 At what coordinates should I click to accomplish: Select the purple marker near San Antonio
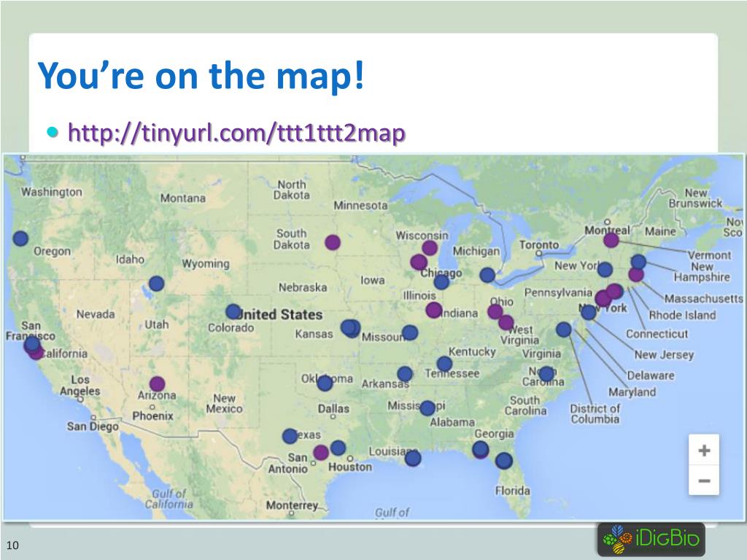point(321,452)
